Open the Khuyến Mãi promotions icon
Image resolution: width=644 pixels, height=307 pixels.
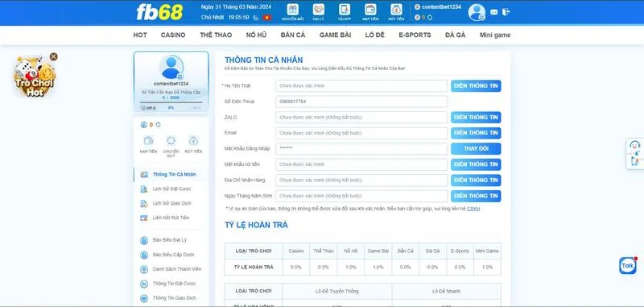click(x=293, y=12)
